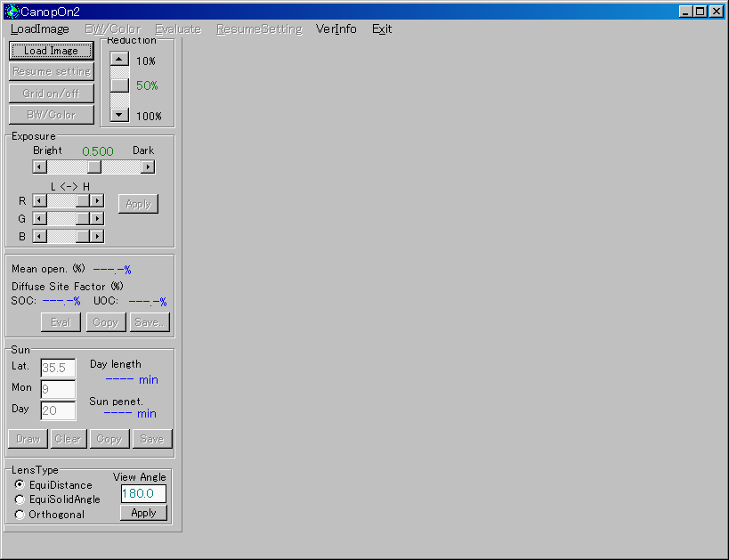Click the R channel slider thumb
Image resolution: width=729 pixels, height=560 pixels.
pyautogui.click(x=83, y=201)
